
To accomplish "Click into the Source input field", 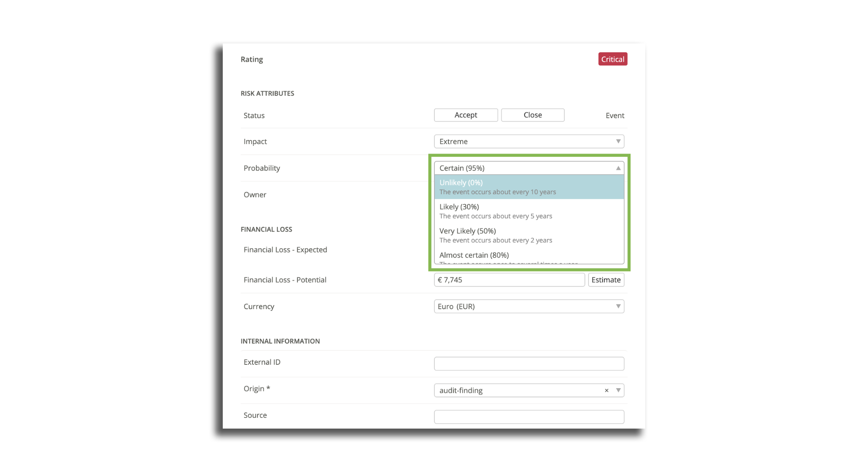I will (528, 417).
